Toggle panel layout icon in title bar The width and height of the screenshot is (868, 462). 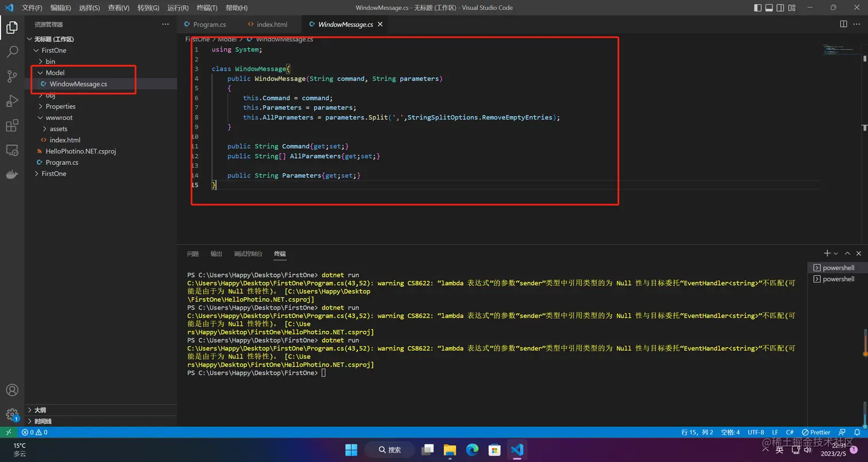770,7
